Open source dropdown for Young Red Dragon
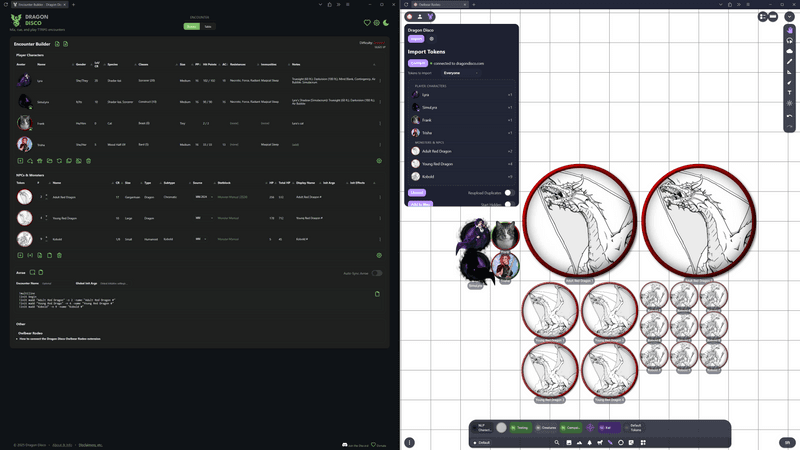This screenshot has height=450, width=800. [x=204, y=218]
